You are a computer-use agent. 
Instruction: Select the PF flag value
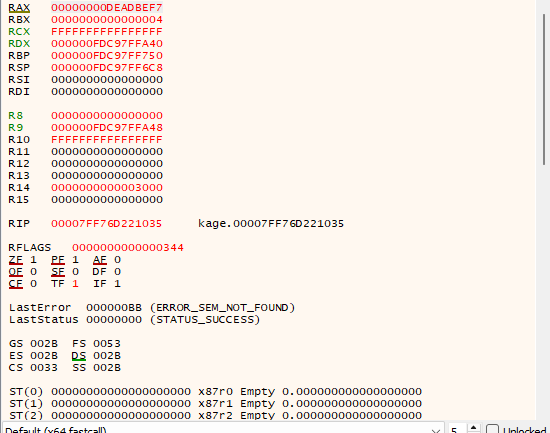75,260
